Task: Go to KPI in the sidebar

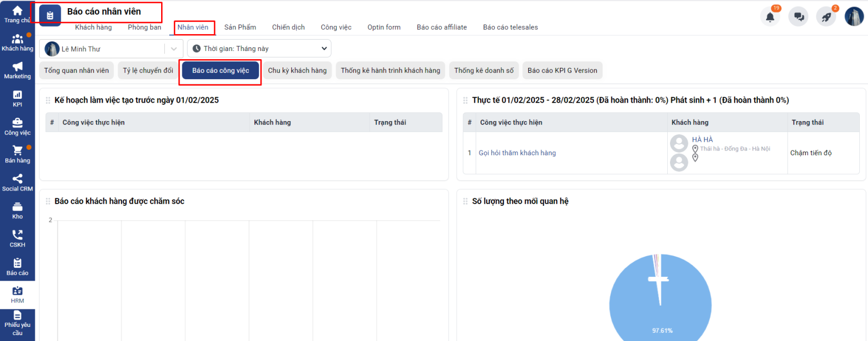Action: click(x=17, y=98)
